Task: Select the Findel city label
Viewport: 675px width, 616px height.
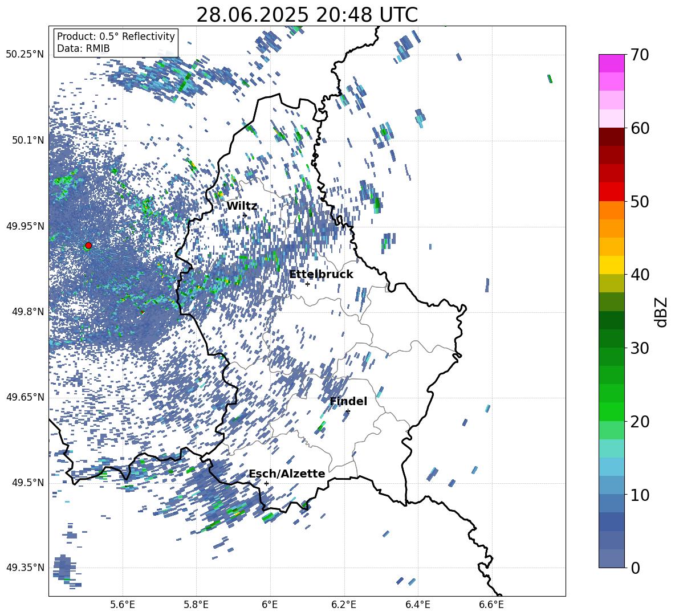Action: tap(348, 401)
